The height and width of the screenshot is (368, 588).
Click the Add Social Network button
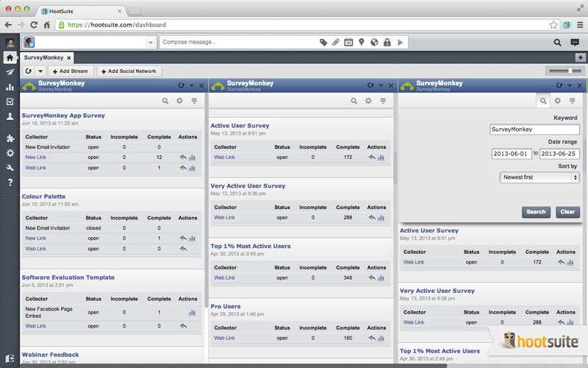coord(129,71)
